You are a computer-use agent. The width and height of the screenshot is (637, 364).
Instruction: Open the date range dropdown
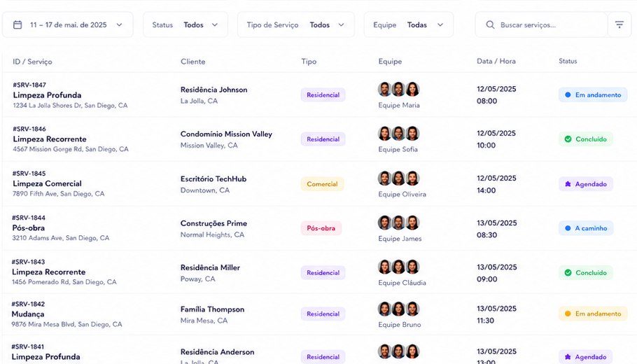pos(68,24)
